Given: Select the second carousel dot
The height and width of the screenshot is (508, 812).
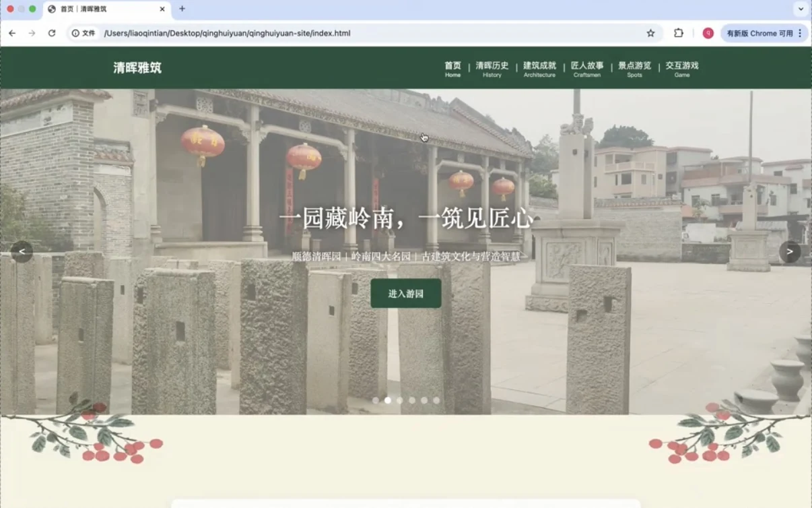Looking at the screenshot, I should [388, 400].
